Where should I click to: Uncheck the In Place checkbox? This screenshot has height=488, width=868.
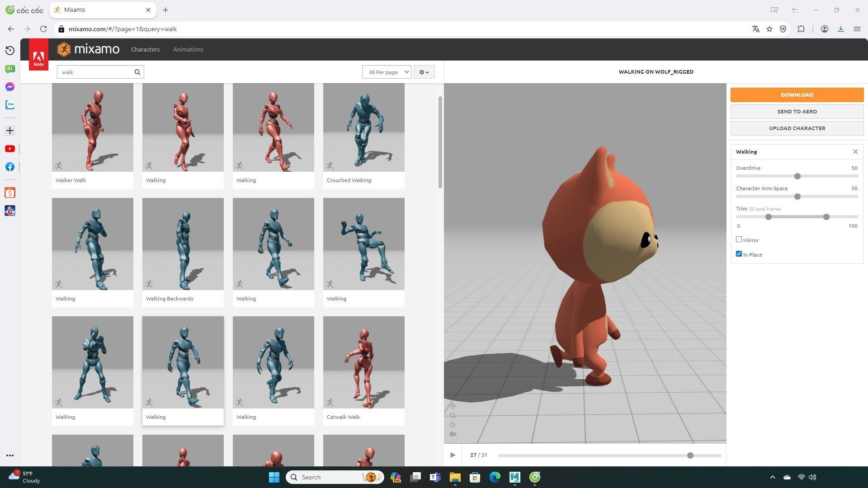[x=739, y=254]
